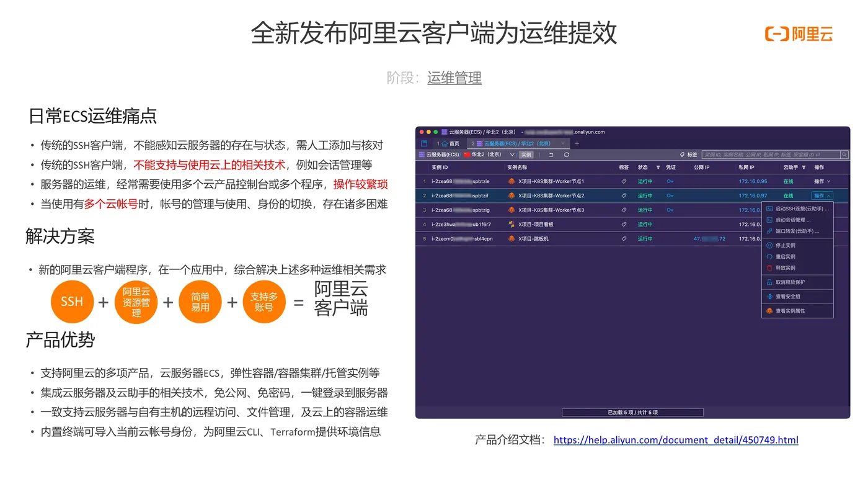The height and width of the screenshot is (489, 868).
Task: Click instance icon of X项目-K8S集群-Worker节点1
Action: [x=511, y=181]
